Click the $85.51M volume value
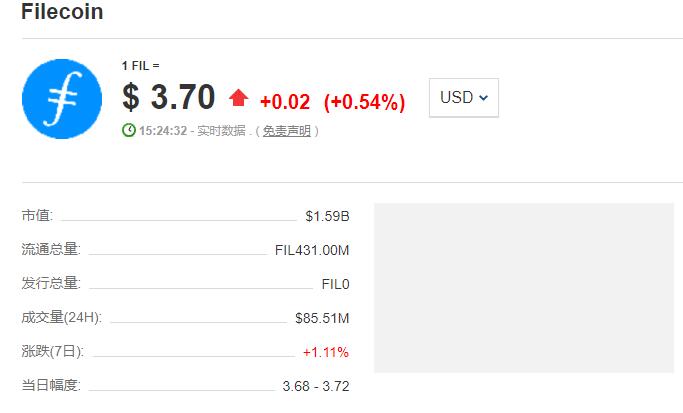 pos(321,318)
